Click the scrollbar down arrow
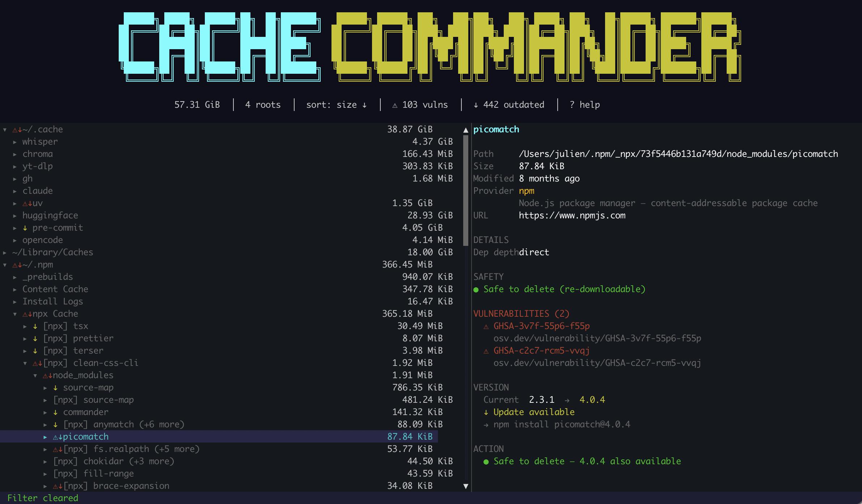 466,486
